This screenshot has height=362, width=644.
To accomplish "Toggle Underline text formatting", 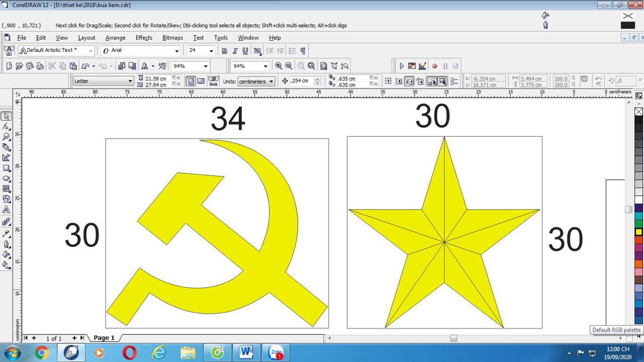I will tap(245, 51).
